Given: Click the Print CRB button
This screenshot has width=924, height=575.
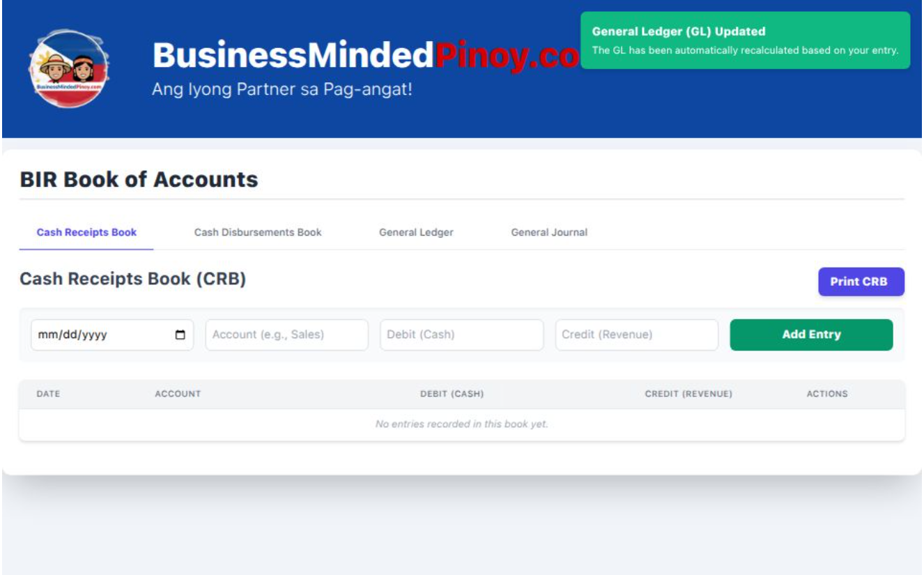Looking at the screenshot, I should point(861,282).
